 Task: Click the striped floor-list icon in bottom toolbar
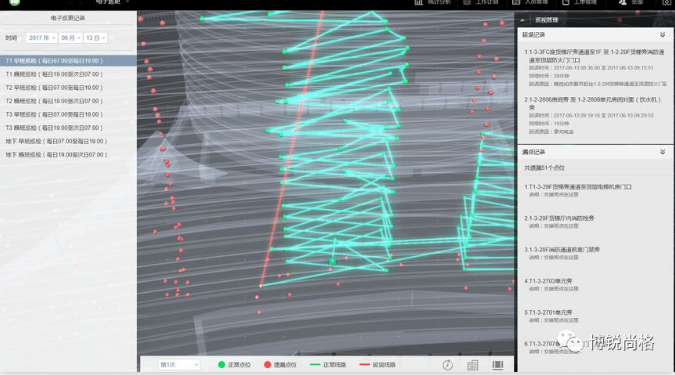click(x=498, y=365)
